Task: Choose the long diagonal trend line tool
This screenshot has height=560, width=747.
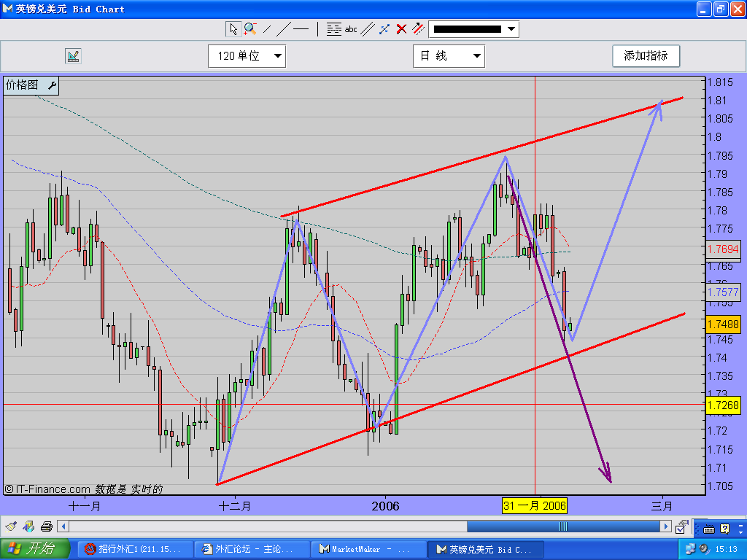Action: pyautogui.click(x=284, y=29)
